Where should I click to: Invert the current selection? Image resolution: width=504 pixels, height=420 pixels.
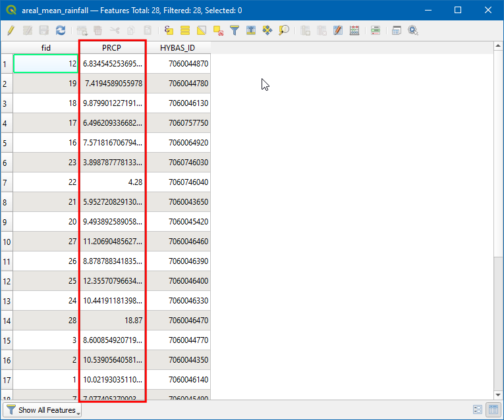[x=202, y=30]
